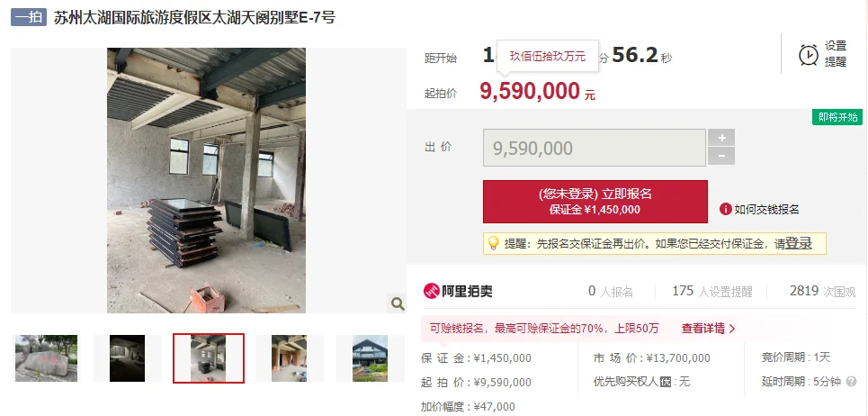Click the lightbulb tip icon

tap(493, 243)
